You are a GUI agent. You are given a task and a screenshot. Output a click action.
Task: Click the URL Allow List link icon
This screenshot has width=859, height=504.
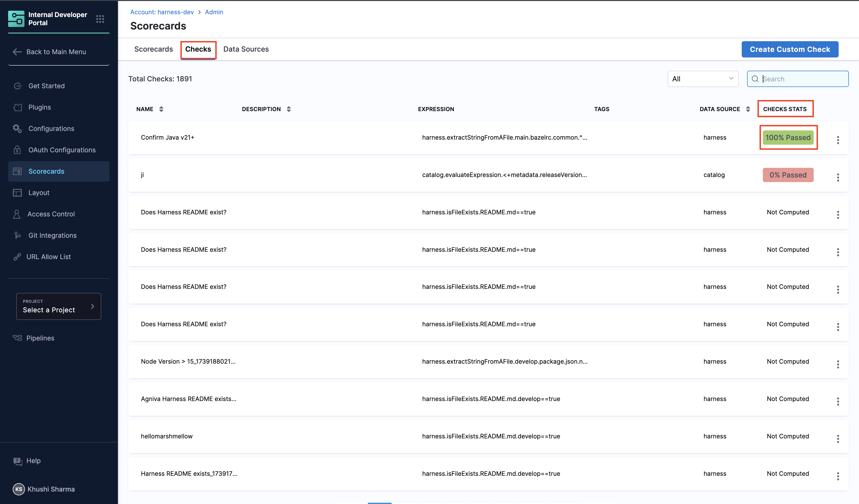(x=17, y=257)
